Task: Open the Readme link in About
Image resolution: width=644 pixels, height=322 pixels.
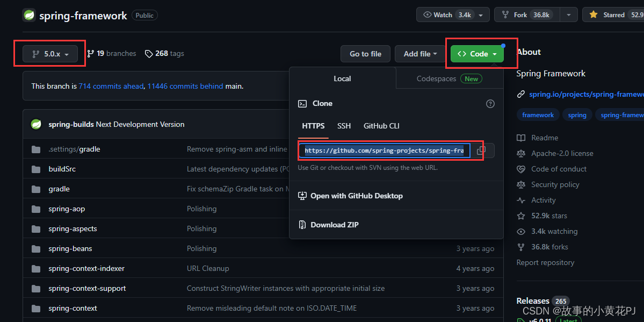Action: click(x=545, y=138)
